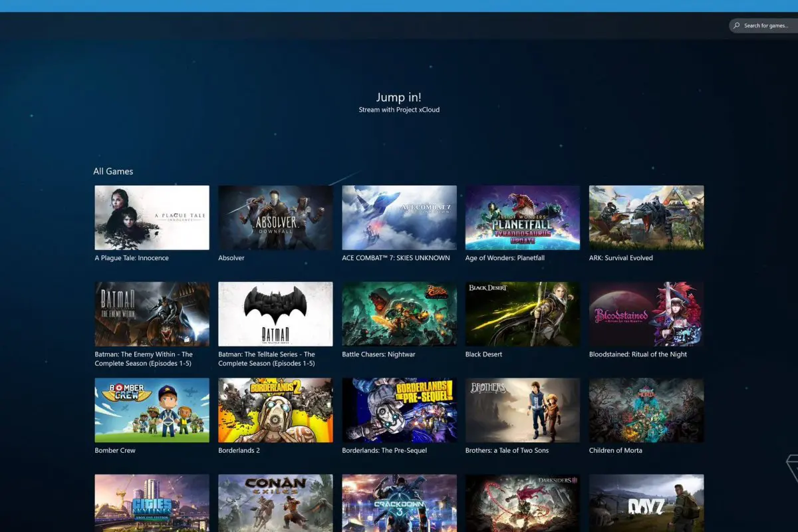Screen dimensions: 798x532
Task: Select the Absolver game tile
Action: [x=275, y=217]
